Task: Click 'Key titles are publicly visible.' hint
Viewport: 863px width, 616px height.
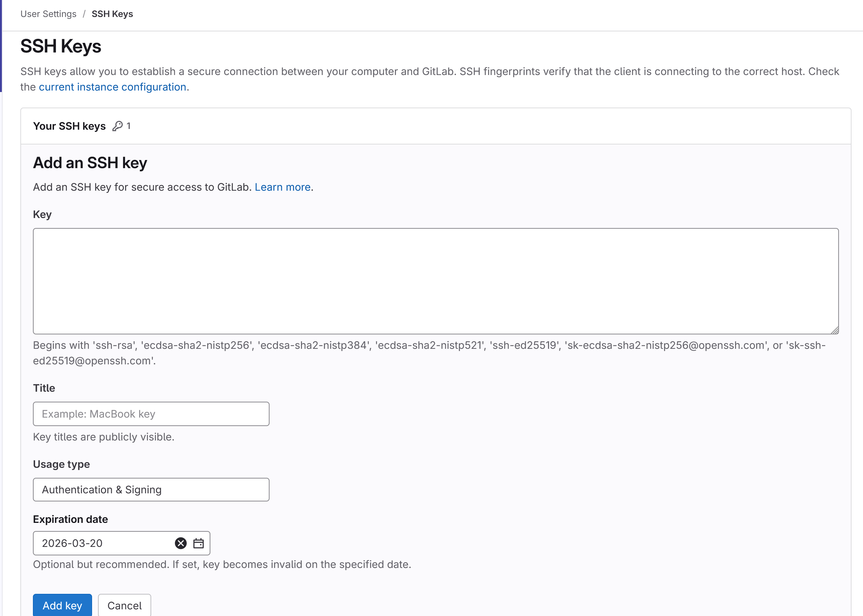Action: coord(104,437)
